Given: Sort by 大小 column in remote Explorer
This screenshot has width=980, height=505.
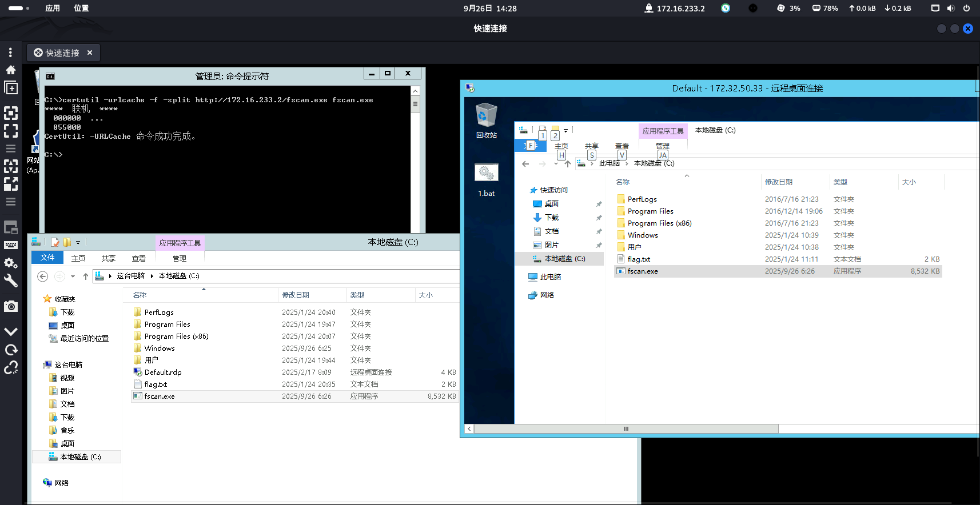Looking at the screenshot, I should pyautogui.click(x=921, y=182).
